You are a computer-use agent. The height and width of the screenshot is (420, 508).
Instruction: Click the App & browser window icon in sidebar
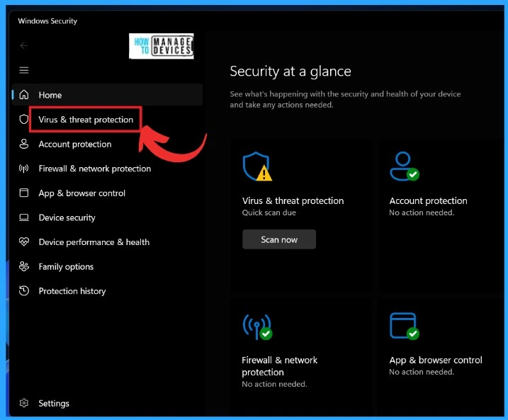23,193
